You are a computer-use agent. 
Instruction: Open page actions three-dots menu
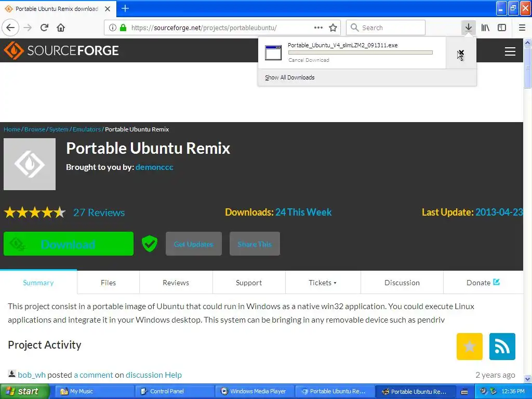318,28
